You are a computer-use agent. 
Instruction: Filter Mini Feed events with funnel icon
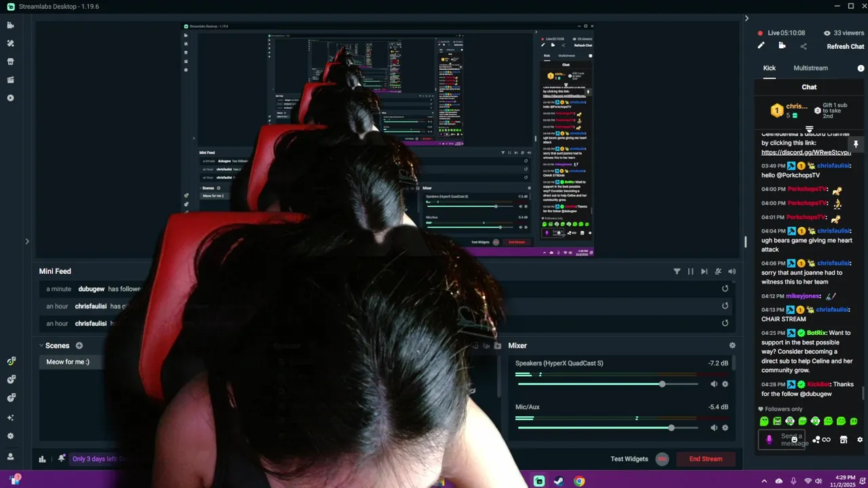[677, 272]
